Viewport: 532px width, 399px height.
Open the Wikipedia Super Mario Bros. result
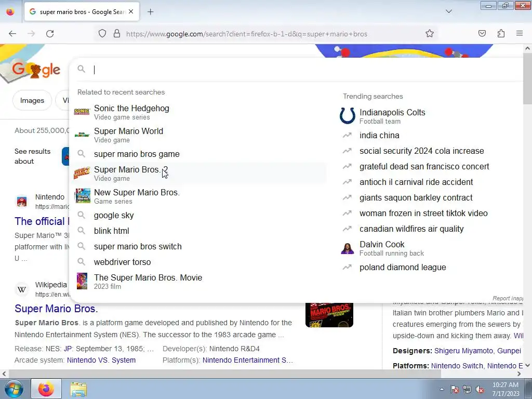(56, 309)
